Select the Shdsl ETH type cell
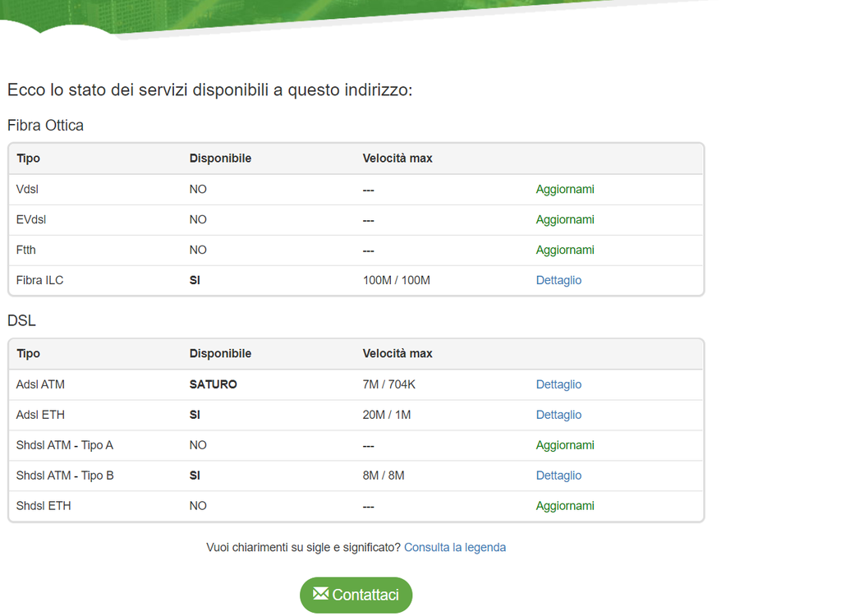Screen dimensions: 841x616 click(x=44, y=506)
